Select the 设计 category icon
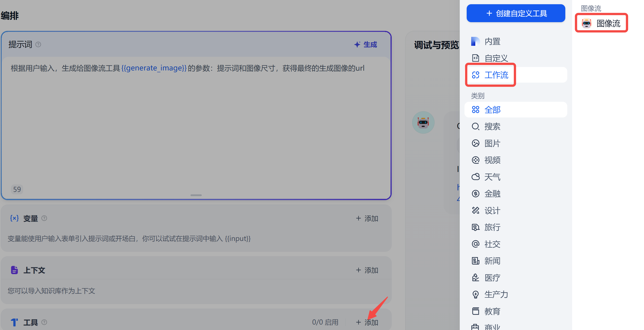Viewport: 644px width, 330px height. 475,210
